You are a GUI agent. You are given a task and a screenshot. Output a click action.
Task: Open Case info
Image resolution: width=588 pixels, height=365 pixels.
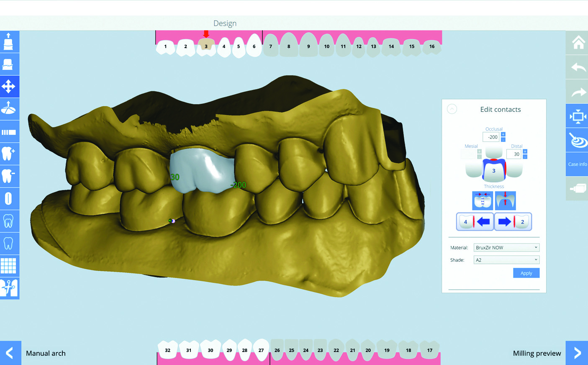coord(577,164)
